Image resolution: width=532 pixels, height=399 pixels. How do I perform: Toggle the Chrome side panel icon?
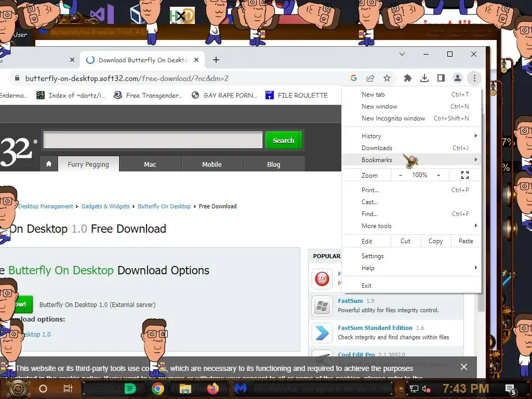tap(441, 78)
